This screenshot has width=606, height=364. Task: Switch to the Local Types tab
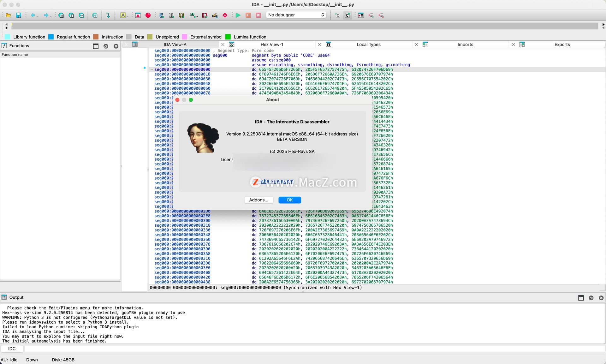368,45
